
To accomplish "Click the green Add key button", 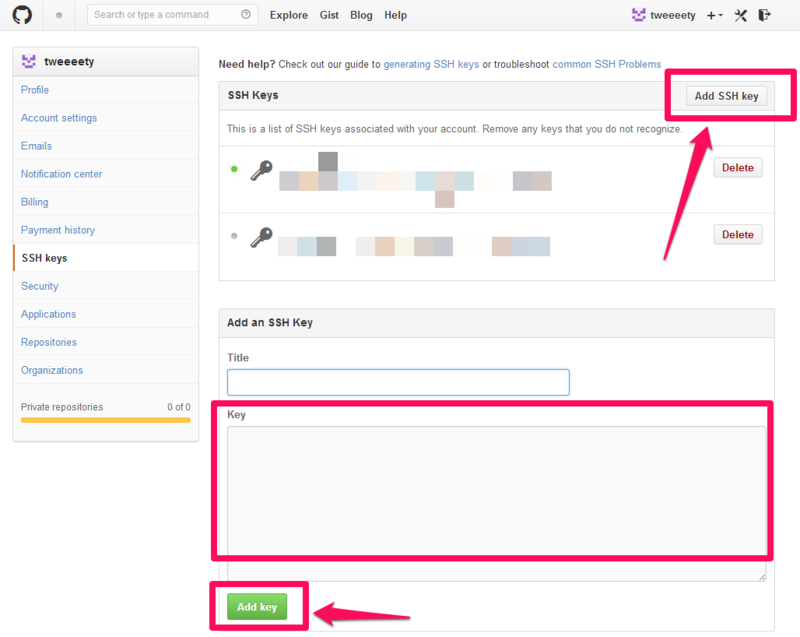I will pyautogui.click(x=257, y=607).
